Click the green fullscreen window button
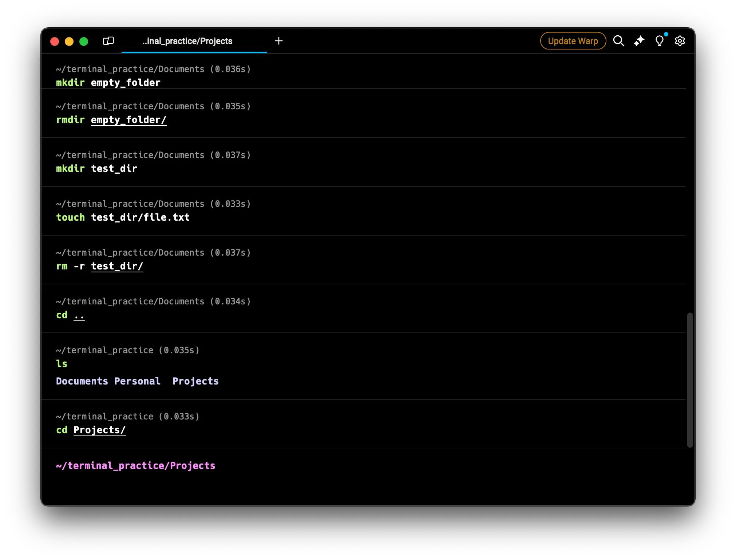The height and width of the screenshot is (560, 736). 84,42
